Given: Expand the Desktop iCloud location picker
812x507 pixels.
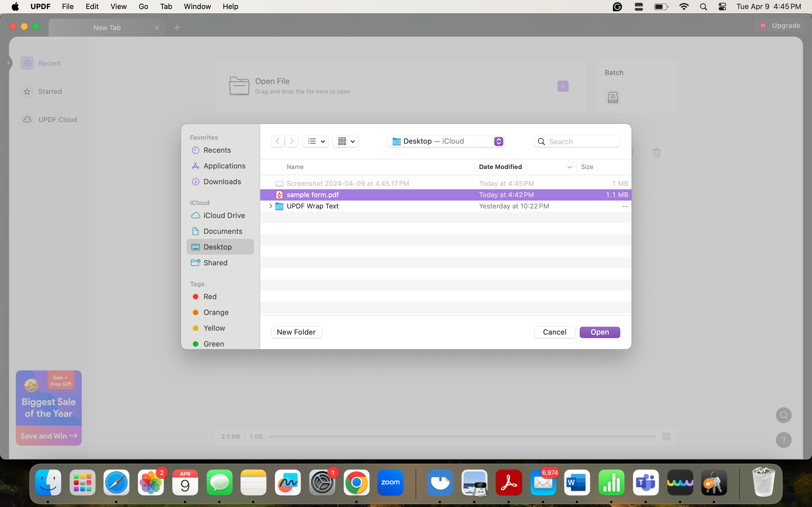Looking at the screenshot, I should [x=499, y=141].
